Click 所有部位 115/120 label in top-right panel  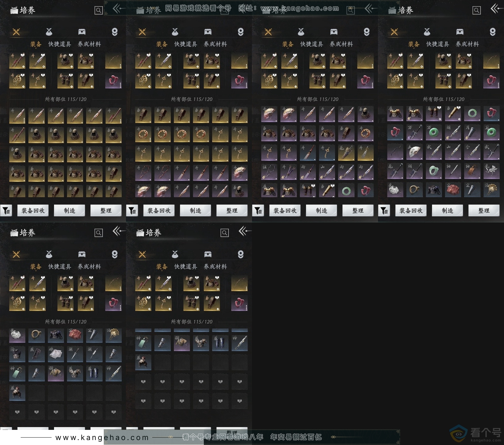point(444,100)
